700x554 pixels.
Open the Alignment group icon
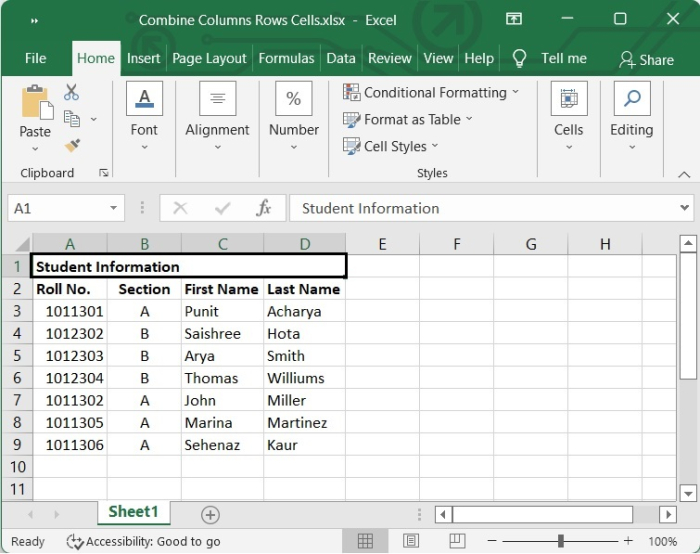[x=217, y=99]
